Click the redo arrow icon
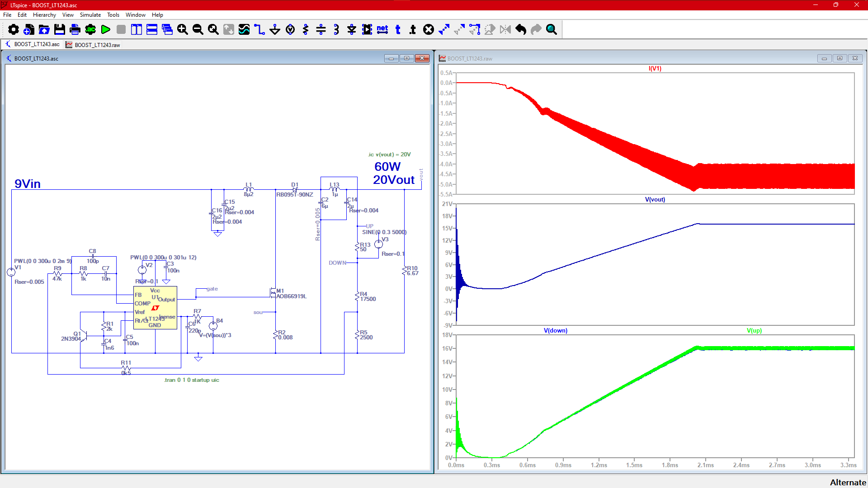 coord(536,30)
